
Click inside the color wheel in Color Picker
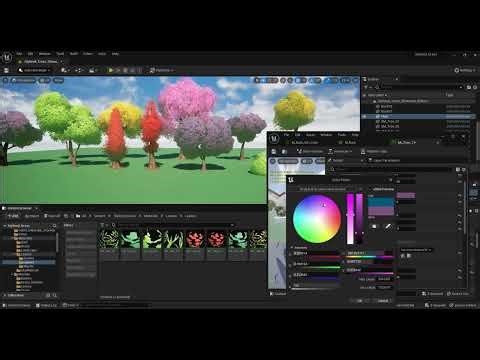pyautogui.click(x=317, y=219)
